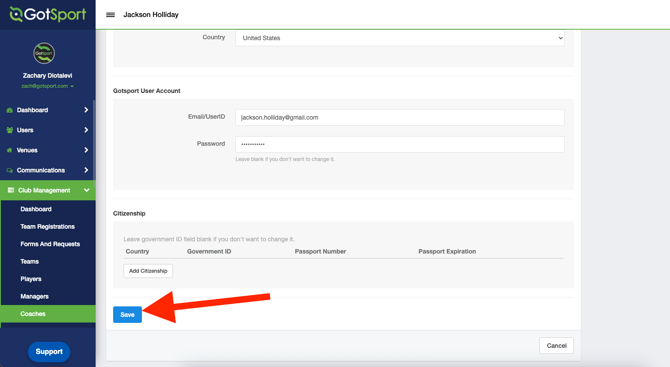Click the Zachary Diotalevi user name

pos(47,76)
